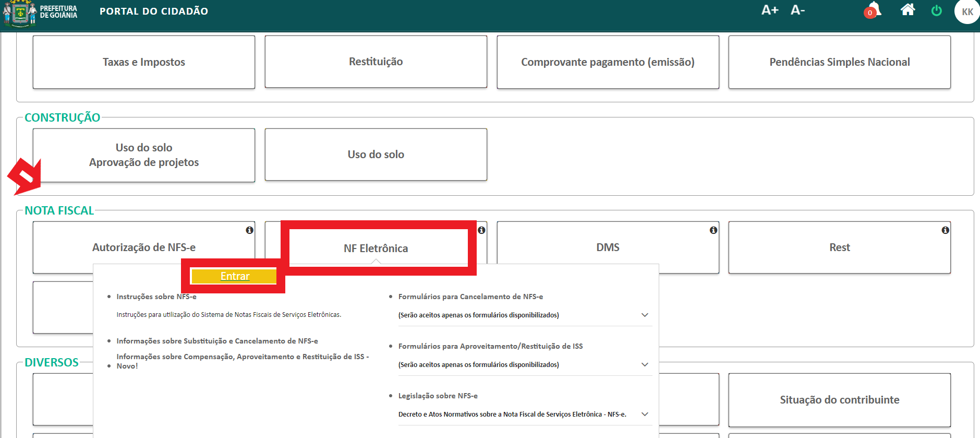Open Informações sobre Substituição e Cancelamento link

[217, 341]
